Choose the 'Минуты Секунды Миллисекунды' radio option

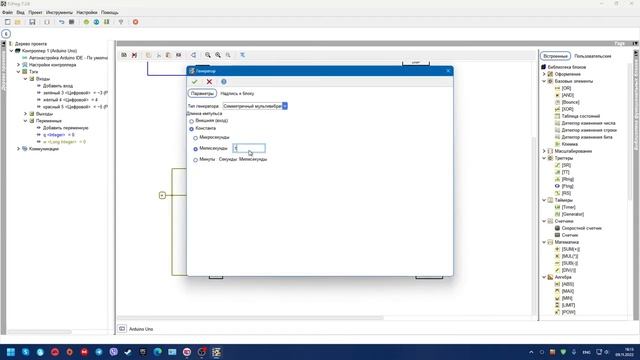[x=196, y=160]
